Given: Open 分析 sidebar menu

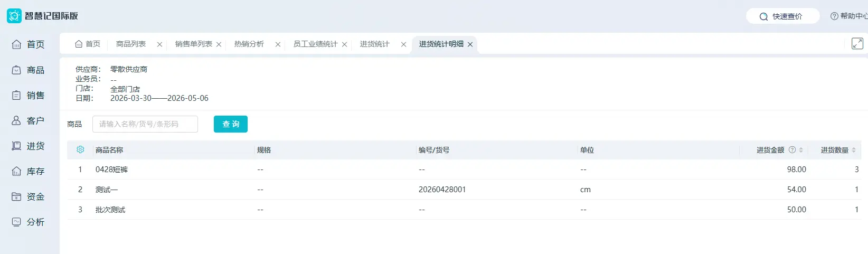Looking at the screenshot, I should point(29,222).
